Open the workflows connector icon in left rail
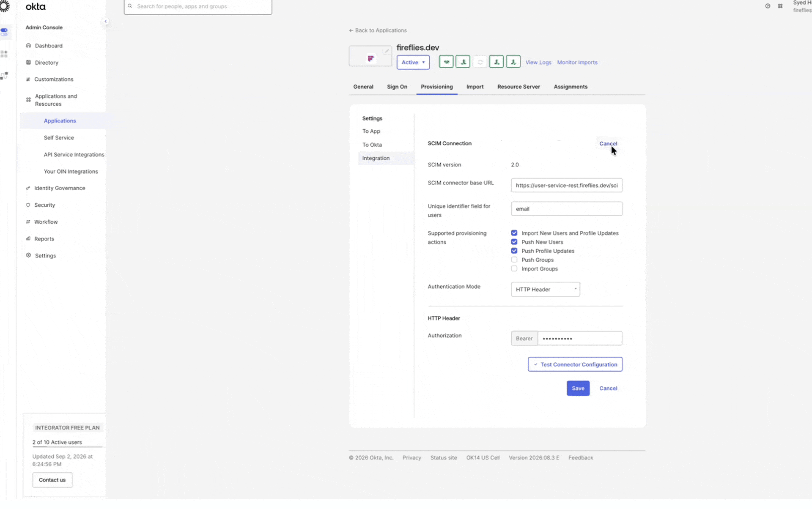 [x=4, y=76]
